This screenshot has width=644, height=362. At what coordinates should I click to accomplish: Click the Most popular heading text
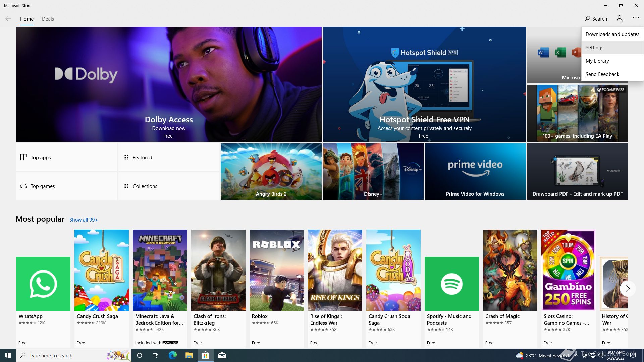click(40, 219)
